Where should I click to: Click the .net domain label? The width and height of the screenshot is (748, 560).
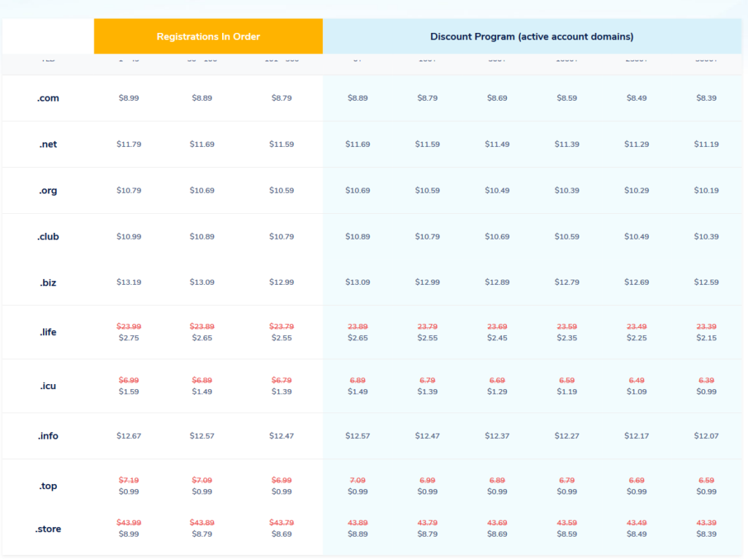(48, 145)
